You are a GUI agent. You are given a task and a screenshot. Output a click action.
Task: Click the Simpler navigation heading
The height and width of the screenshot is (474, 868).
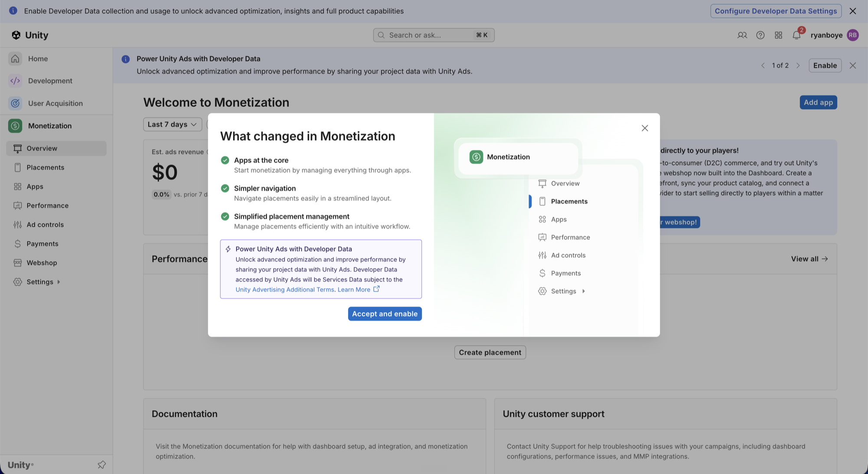[x=265, y=189]
